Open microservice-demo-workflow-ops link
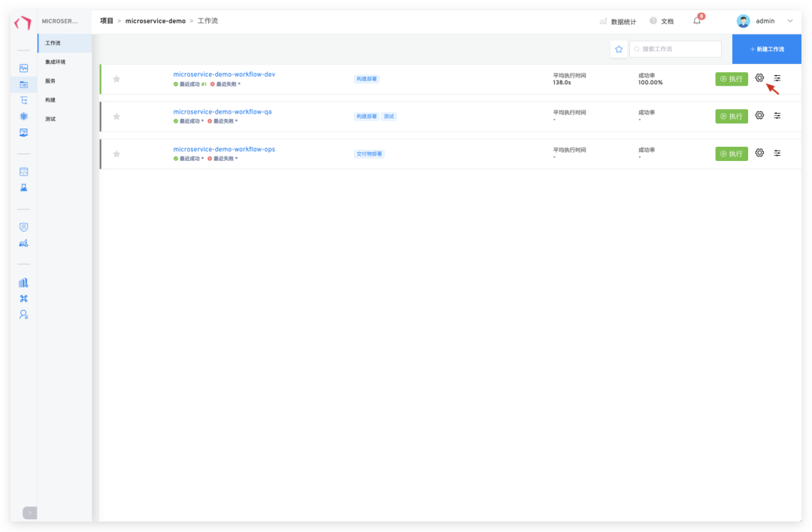This screenshot has height=532, width=812. pyautogui.click(x=224, y=149)
